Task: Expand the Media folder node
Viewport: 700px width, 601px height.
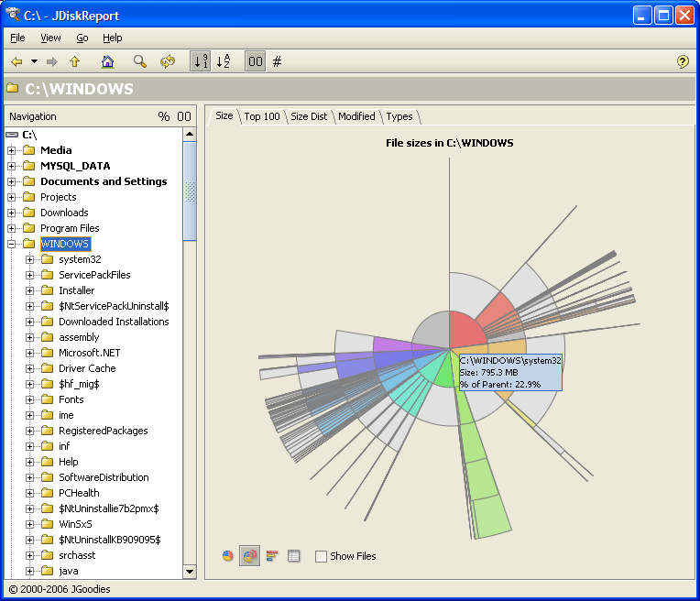Action: pyautogui.click(x=12, y=150)
